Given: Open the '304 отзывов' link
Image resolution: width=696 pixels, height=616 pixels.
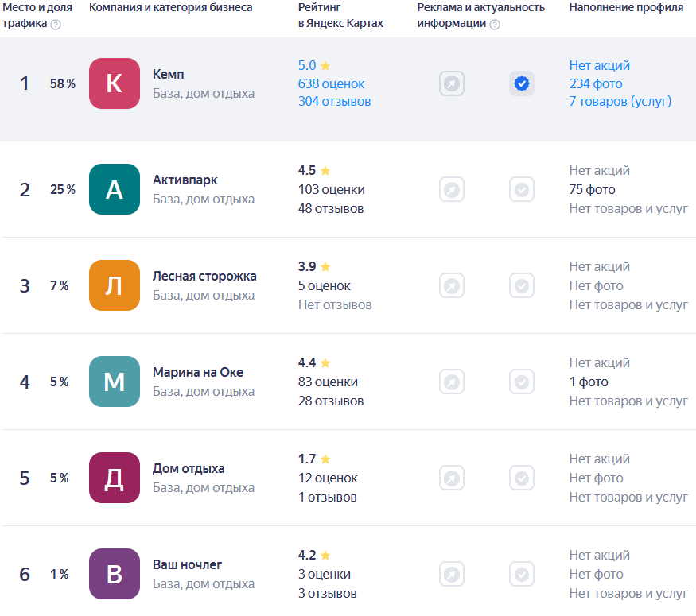Looking at the screenshot, I should coord(334,102).
